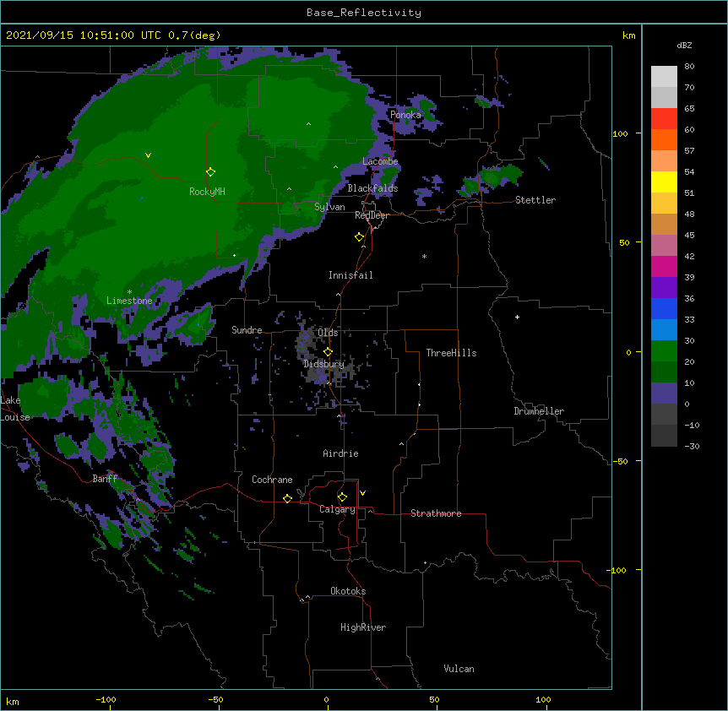Pick the bright green 20-30 dBZ legend swatch
This screenshot has width=728, height=711.
pos(664,351)
